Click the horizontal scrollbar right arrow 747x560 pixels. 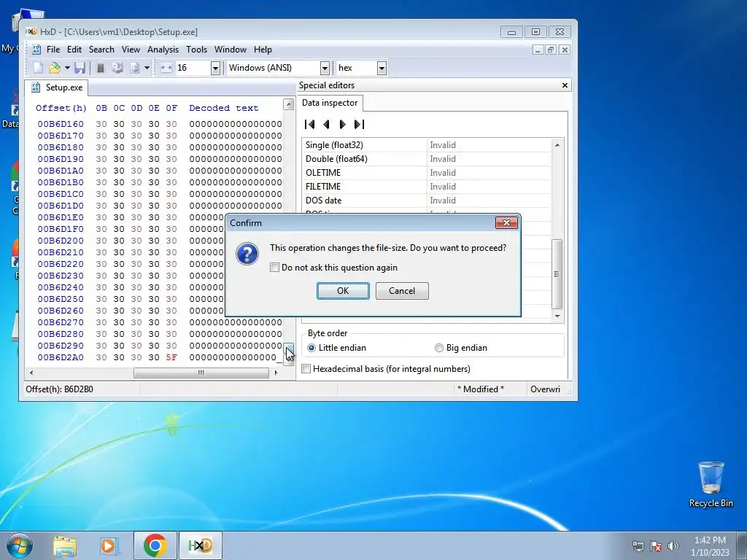(276, 373)
